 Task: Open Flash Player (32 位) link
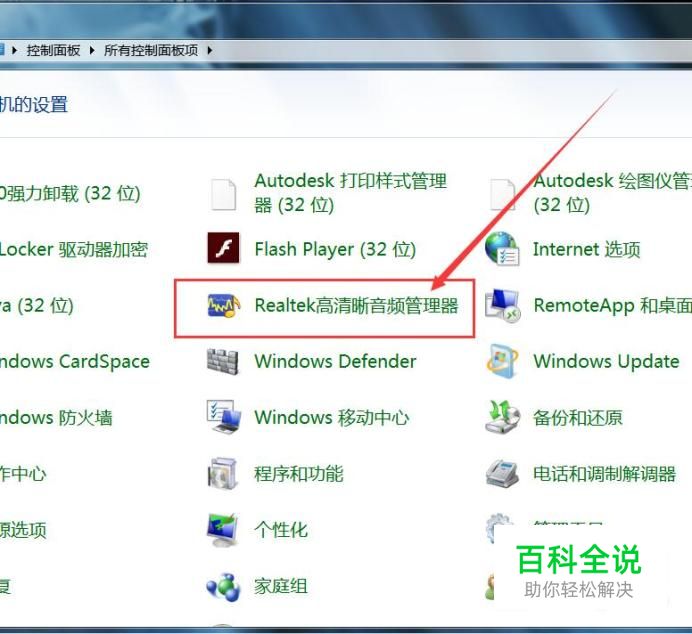pyautogui.click(x=335, y=249)
